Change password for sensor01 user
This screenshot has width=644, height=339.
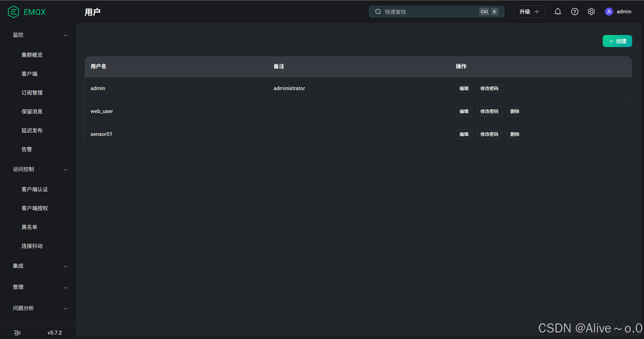pos(489,134)
